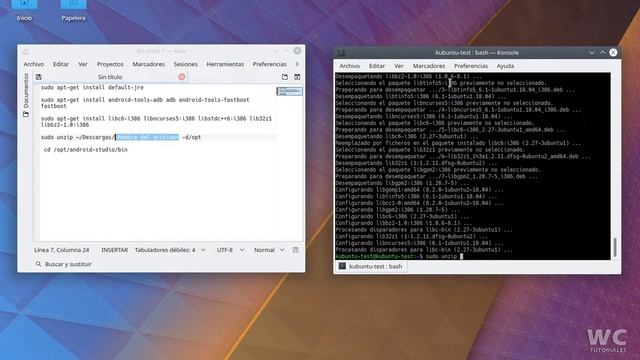Click Kate window icon in title bar
The height and width of the screenshot is (360, 640).
[x=26, y=51]
